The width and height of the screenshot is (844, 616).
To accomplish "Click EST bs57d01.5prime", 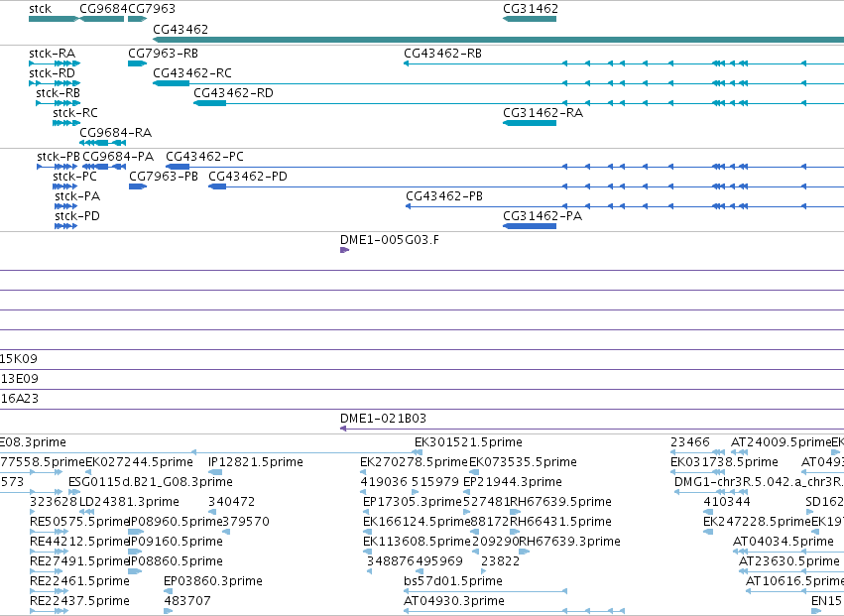I will pos(486,591).
